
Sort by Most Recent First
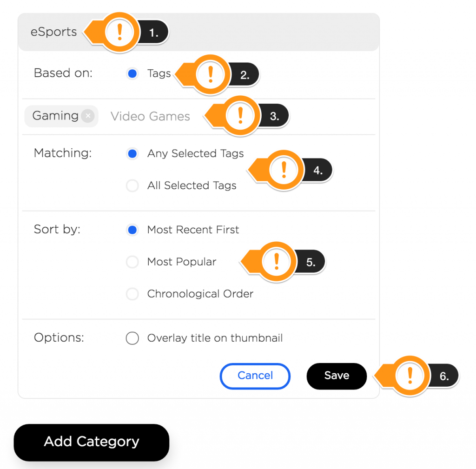click(132, 230)
